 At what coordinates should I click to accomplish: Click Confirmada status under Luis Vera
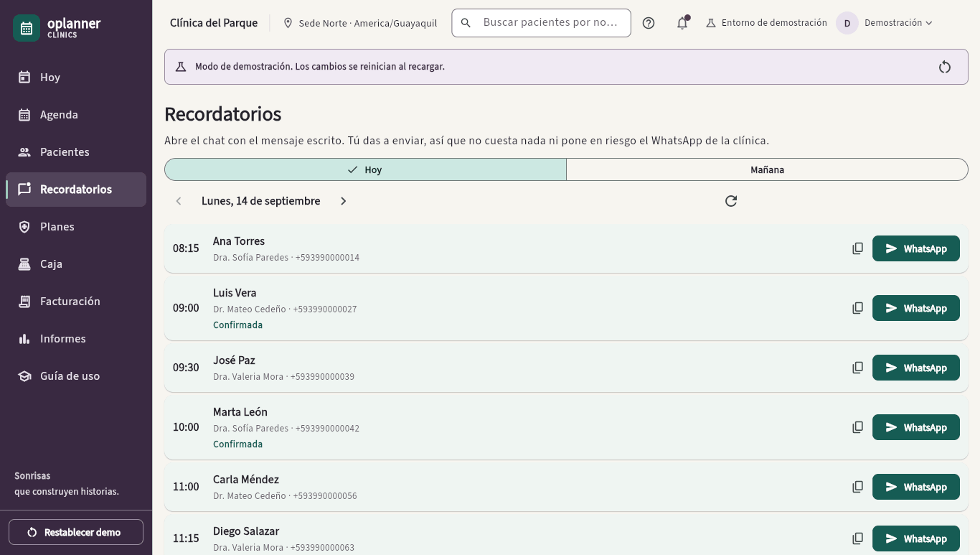point(238,325)
